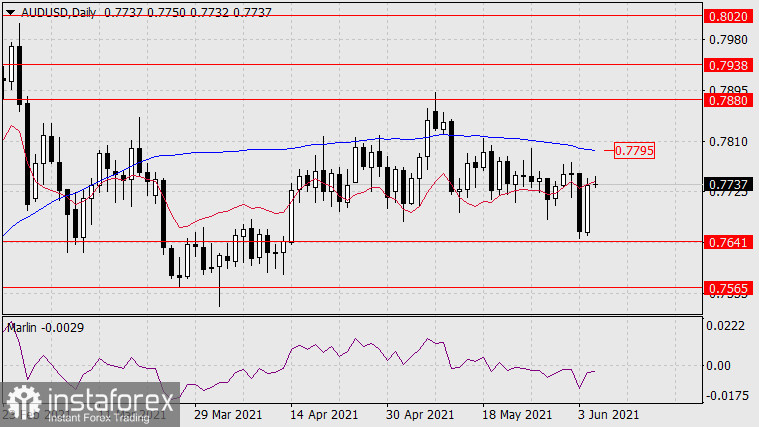Click the 0.7980 price scale value

(729, 40)
